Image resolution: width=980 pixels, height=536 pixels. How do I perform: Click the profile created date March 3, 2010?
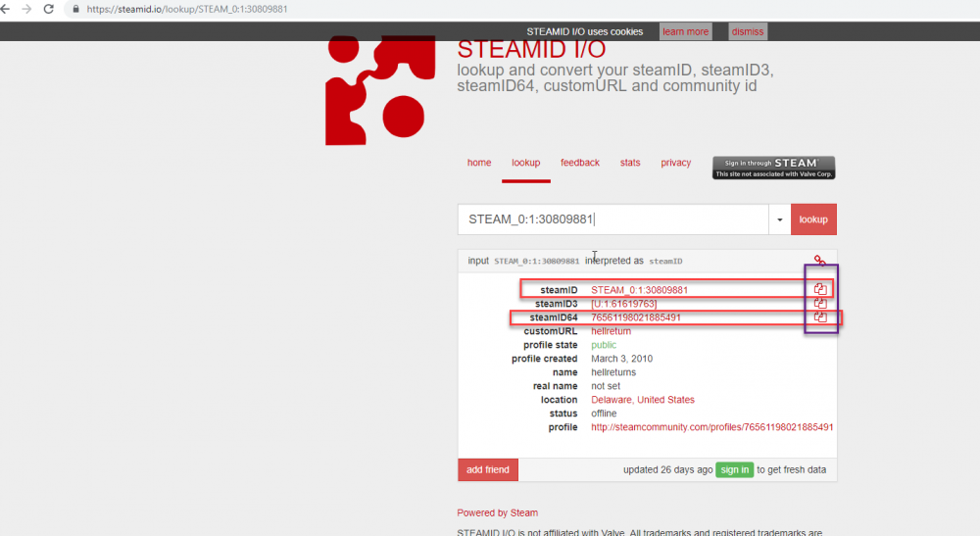(x=622, y=359)
